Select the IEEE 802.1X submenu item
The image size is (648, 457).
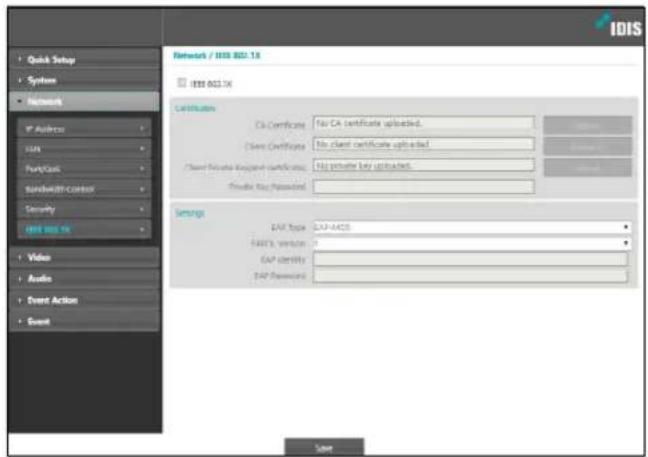coord(84,229)
